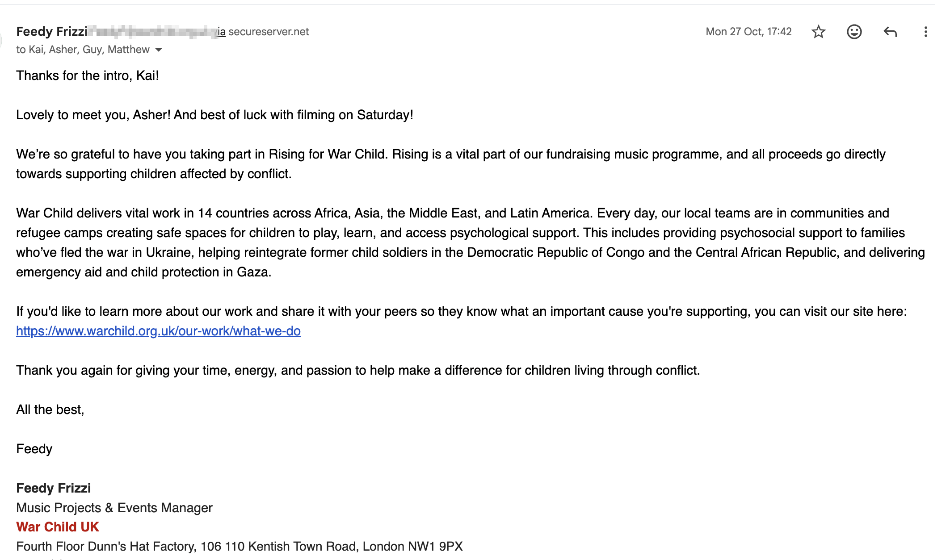Click the red "War Child UK" text
This screenshot has width=950, height=560.
58,527
